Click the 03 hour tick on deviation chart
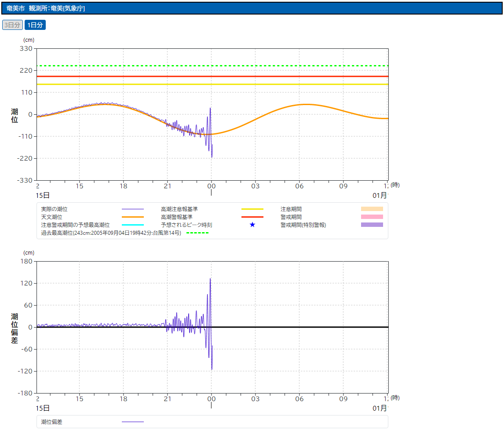Viewport: 504px width, 430px height. [x=255, y=399]
